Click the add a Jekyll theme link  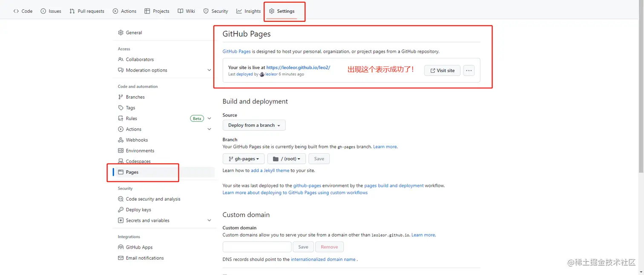point(270,170)
